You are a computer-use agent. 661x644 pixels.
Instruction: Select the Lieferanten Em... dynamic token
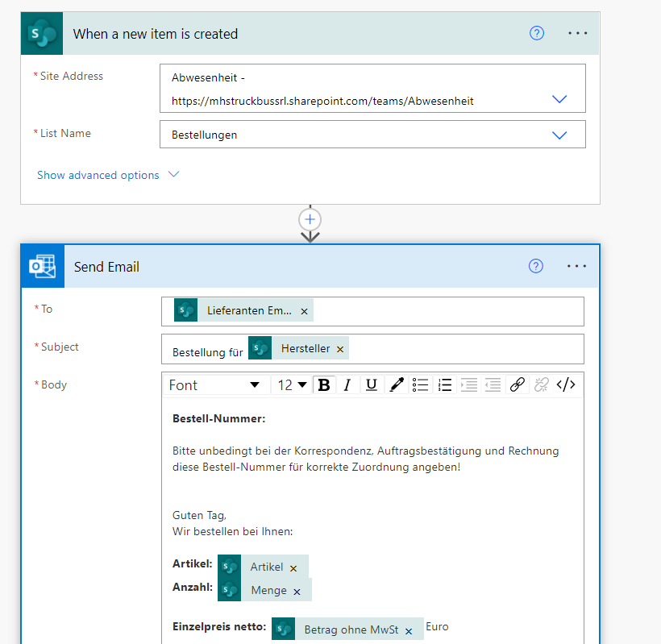pos(243,310)
